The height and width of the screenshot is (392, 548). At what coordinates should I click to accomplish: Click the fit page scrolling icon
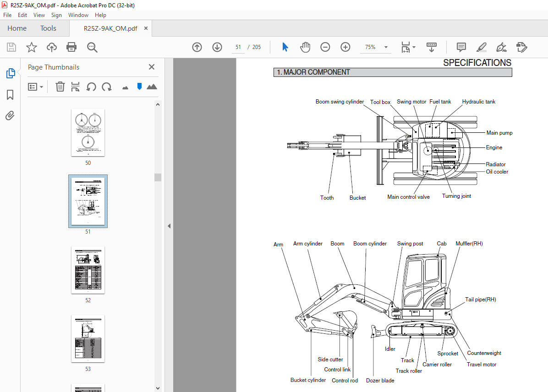[x=406, y=47]
